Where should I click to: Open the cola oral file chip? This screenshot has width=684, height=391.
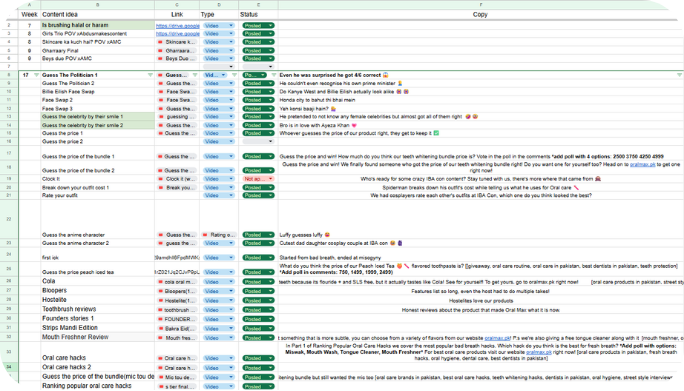(177, 282)
